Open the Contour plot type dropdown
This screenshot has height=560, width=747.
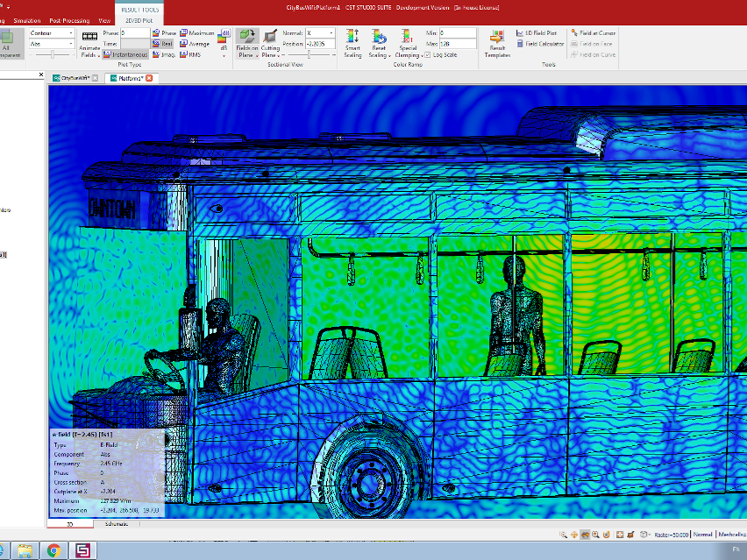pyautogui.click(x=51, y=32)
